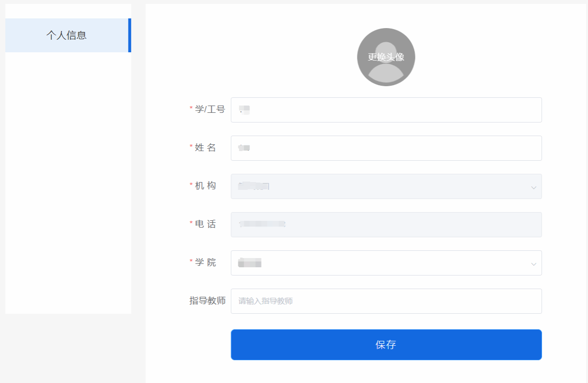
Task: Click the 机构 dropdown chevron arrow
Action: click(534, 187)
